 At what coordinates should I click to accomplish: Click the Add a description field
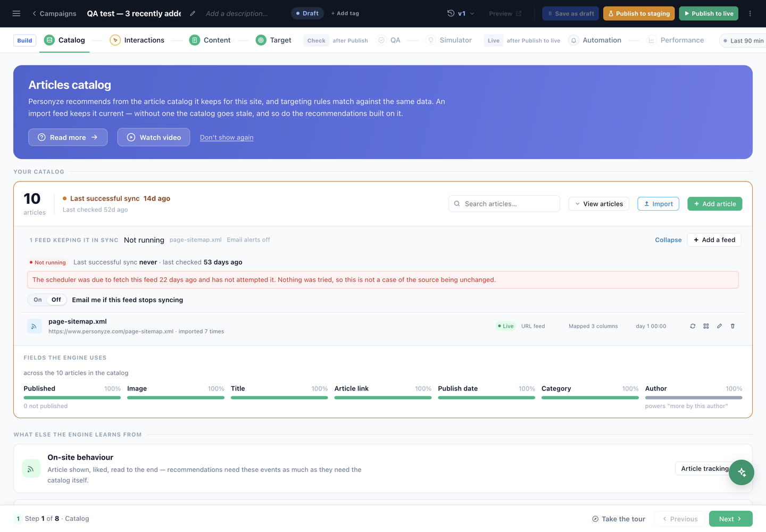(x=237, y=13)
